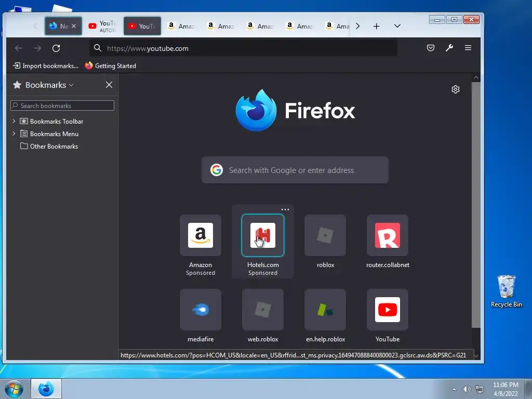This screenshot has height=399, width=532.
Task: Open the Amazon sponsored shortcut tile
Action: tap(201, 235)
